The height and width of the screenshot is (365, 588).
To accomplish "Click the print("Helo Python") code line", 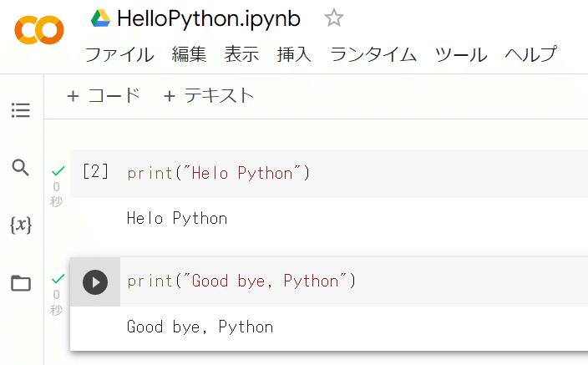I will point(218,174).
